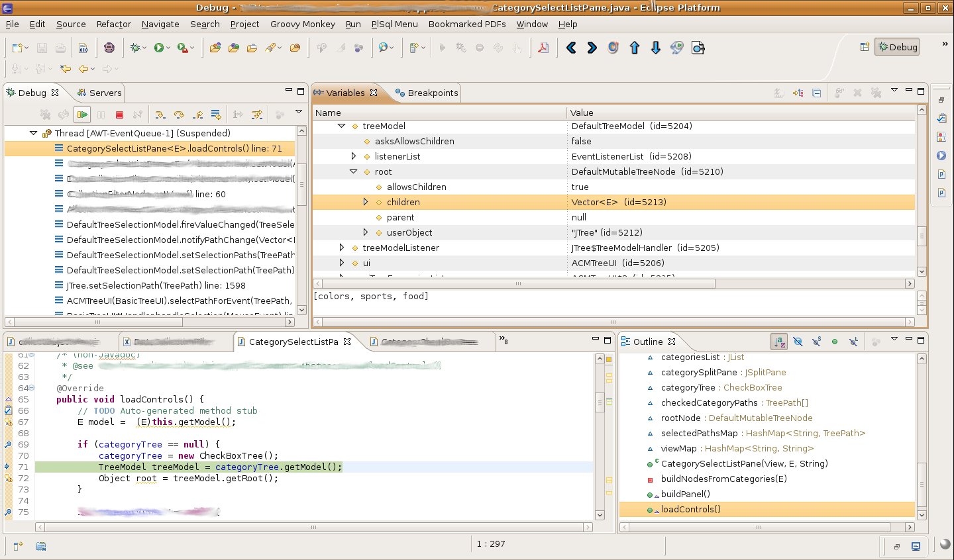Expand the listenerList variable
Image resolution: width=954 pixels, height=560 pixels.
354,156
